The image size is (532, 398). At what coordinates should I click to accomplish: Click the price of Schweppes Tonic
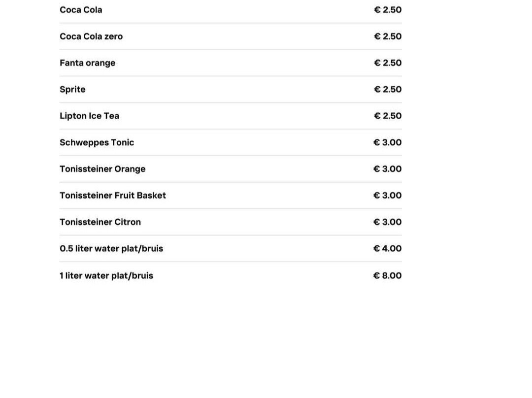[x=387, y=143]
